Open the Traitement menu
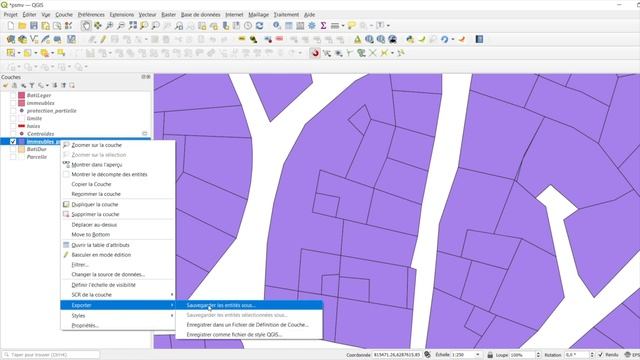 point(286,15)
